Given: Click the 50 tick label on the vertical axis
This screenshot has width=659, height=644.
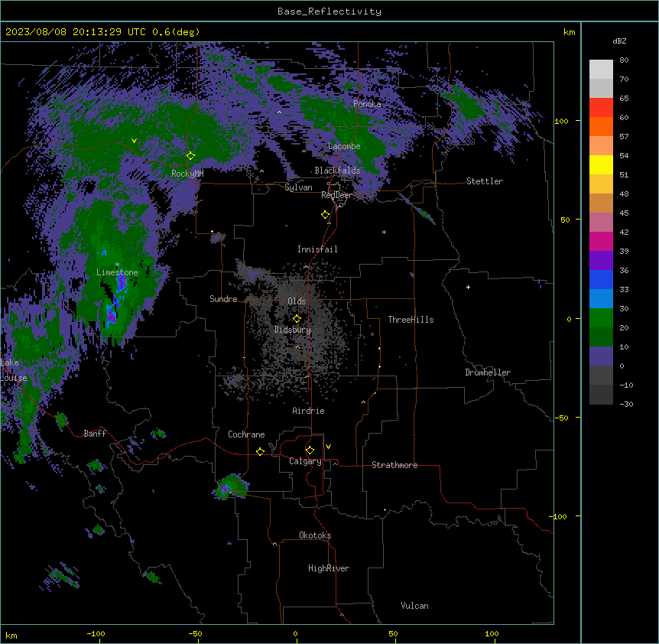Looking at the screenshot, I should (565, 220).
